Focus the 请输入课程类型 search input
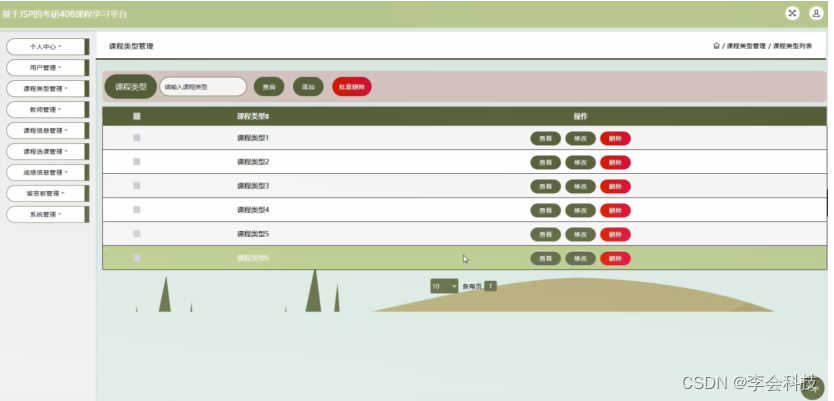Screen dimensions: 834x401 tap(203, 87)
